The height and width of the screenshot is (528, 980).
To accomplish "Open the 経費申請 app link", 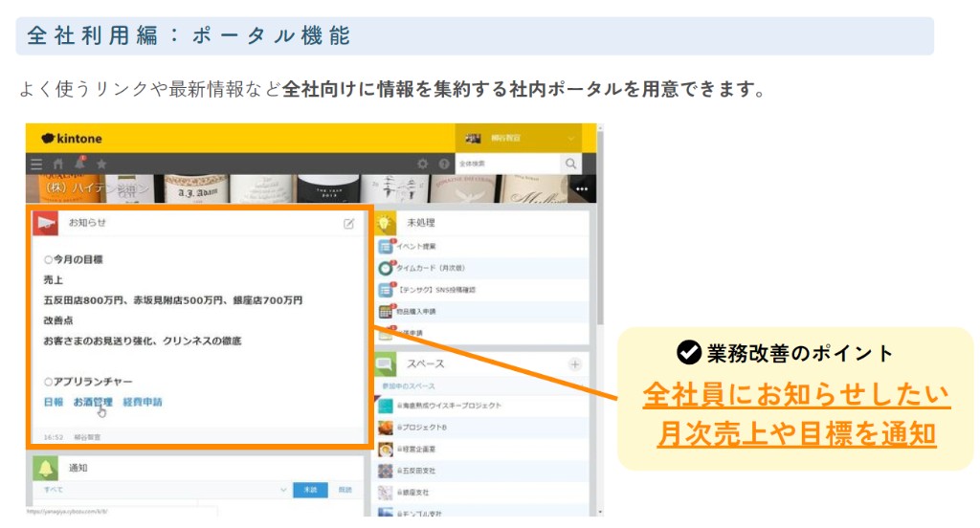I will (143, 402).
